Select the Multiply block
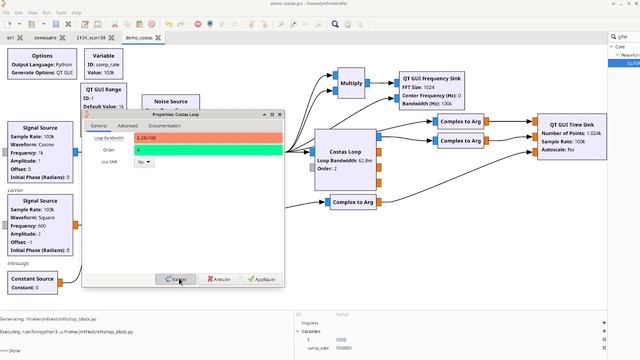This screenshot has height=360, width=640. [x=351, y=83]
